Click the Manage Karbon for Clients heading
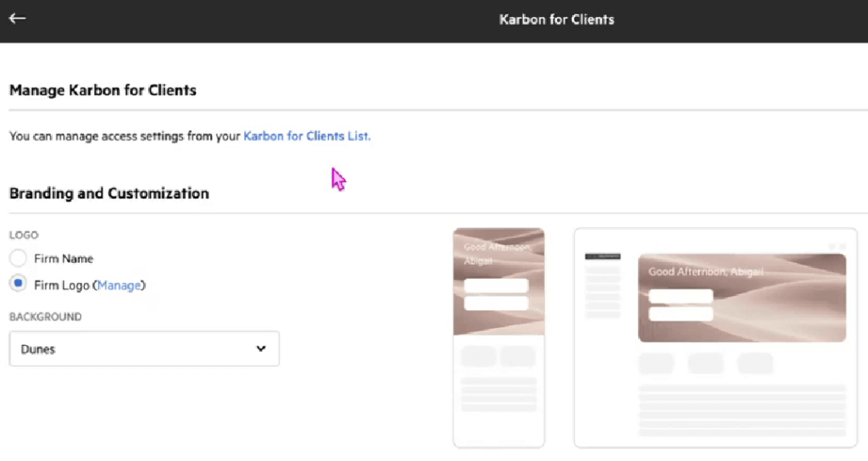 tap(103, 90)
